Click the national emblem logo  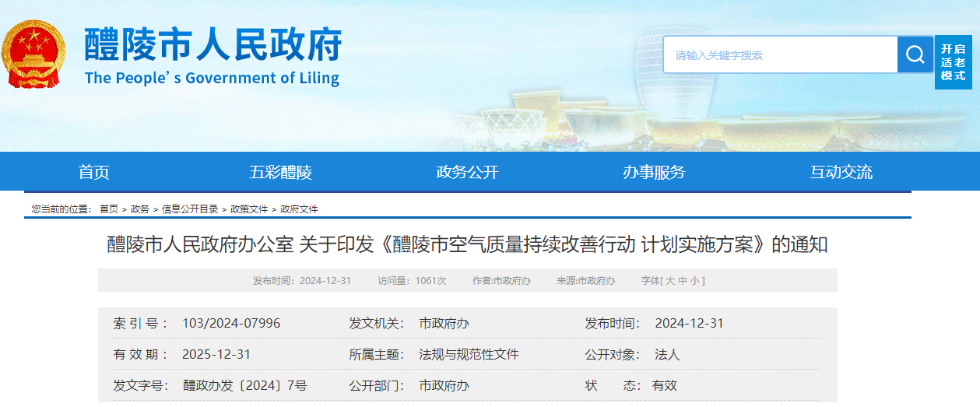coord(33,54)
